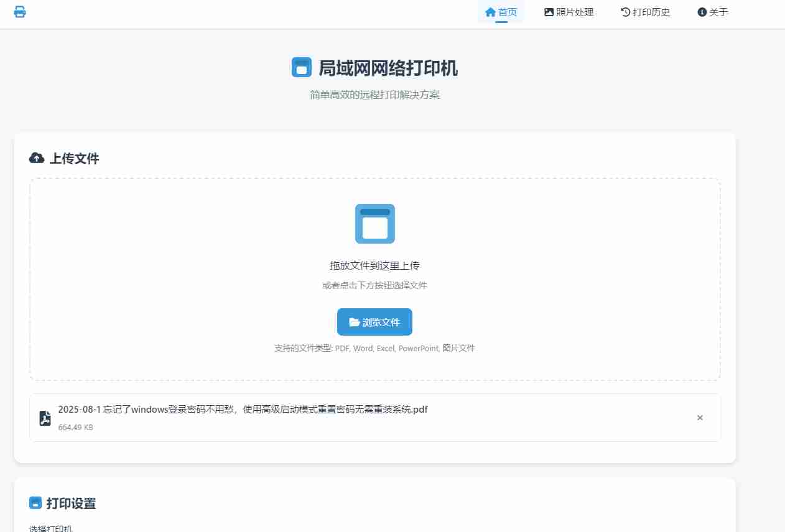Click the 浏览文件 button to choose a file
Viewport: 785px width, 532px height.
374,322
